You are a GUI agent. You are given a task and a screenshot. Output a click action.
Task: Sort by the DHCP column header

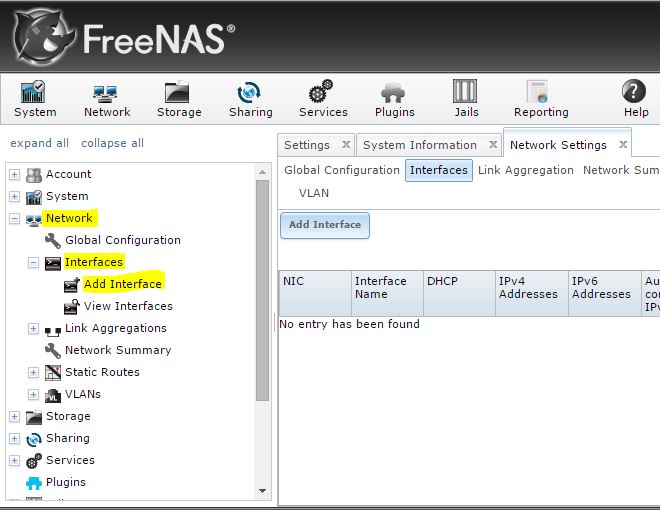[459, 293]
